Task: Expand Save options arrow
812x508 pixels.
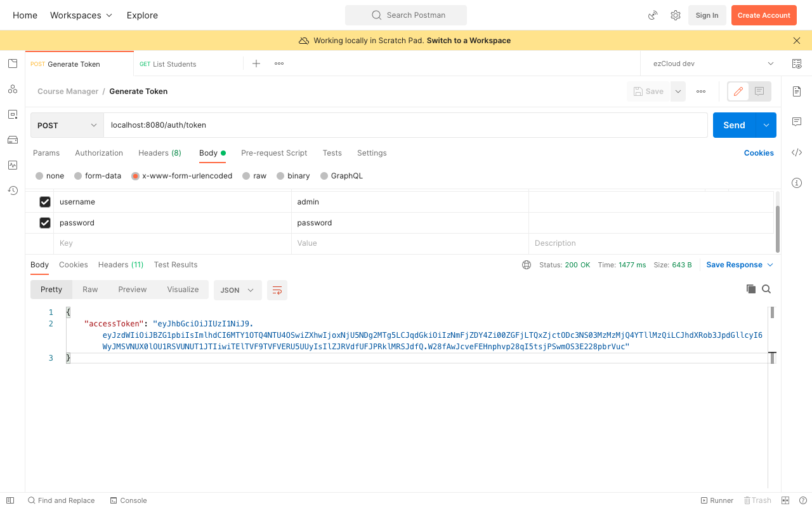Action: coord(678,91)
